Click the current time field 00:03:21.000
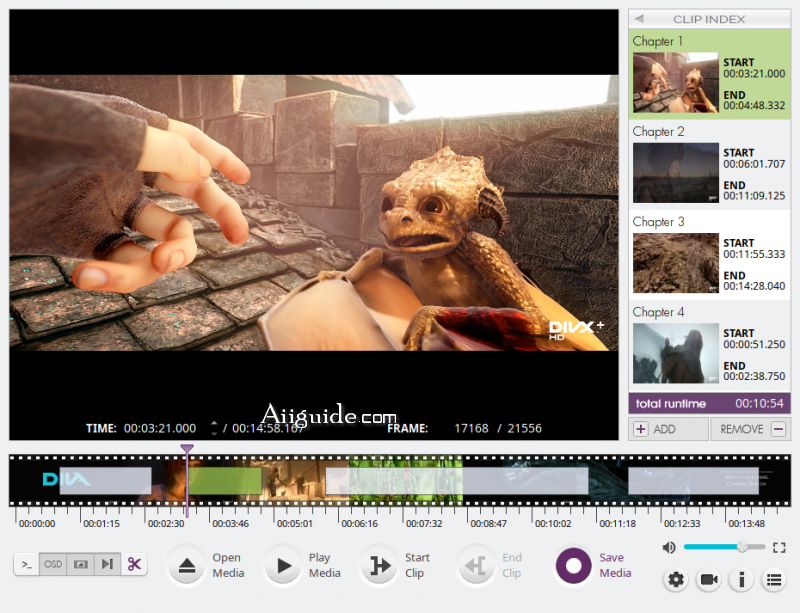The image size is (800, 613). click(160, 428)
